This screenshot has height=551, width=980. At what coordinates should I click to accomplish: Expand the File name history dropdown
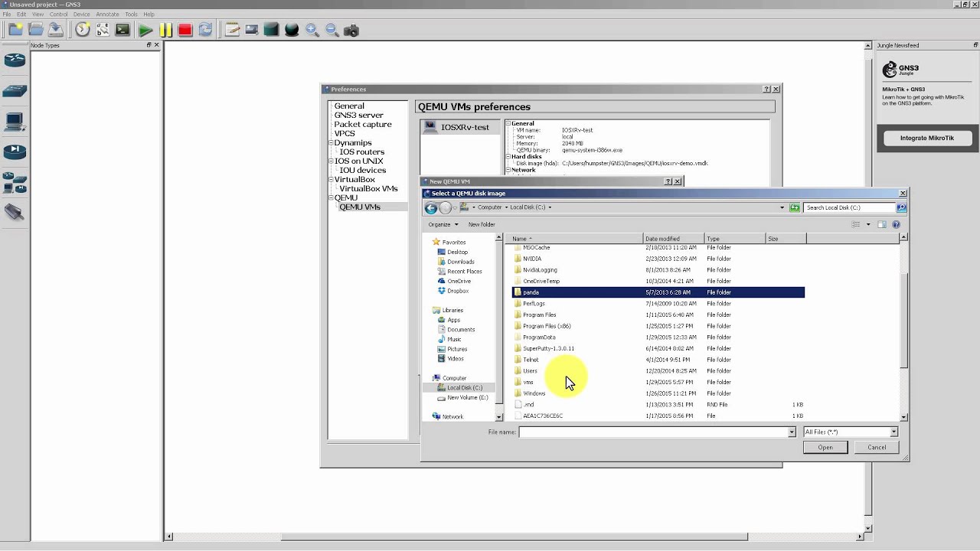click(792, 432)
